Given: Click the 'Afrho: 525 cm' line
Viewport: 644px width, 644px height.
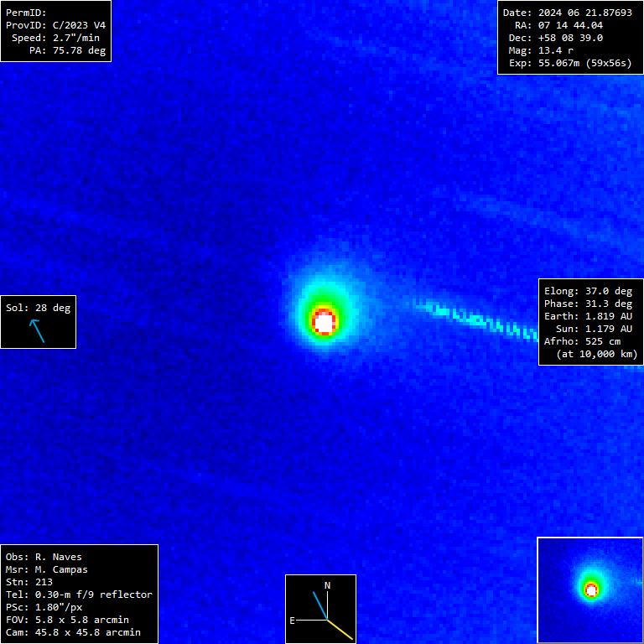Looking at the screenshot, I should click(582, 341).
